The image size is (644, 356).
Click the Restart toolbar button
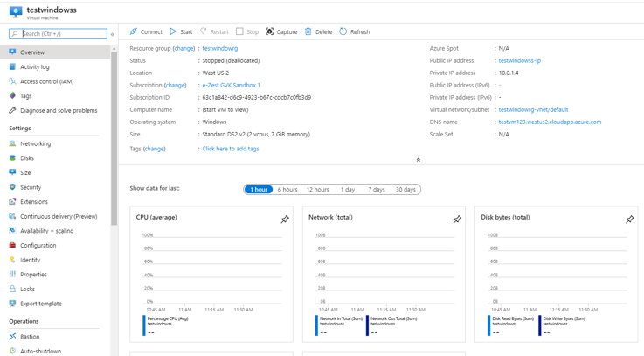coord(214,31)
